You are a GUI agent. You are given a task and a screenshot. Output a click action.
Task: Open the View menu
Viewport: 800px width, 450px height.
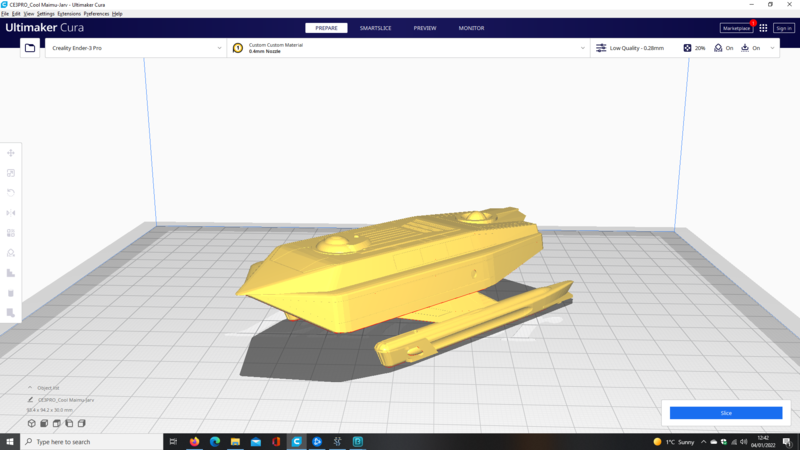tap(29, 14)
